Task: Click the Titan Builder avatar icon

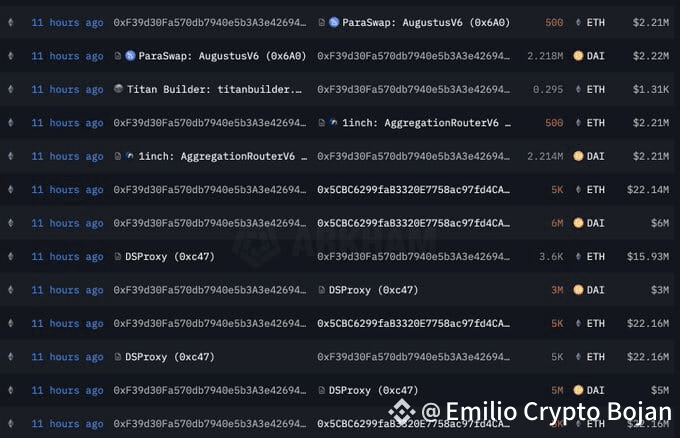Action: click(118, 89)
